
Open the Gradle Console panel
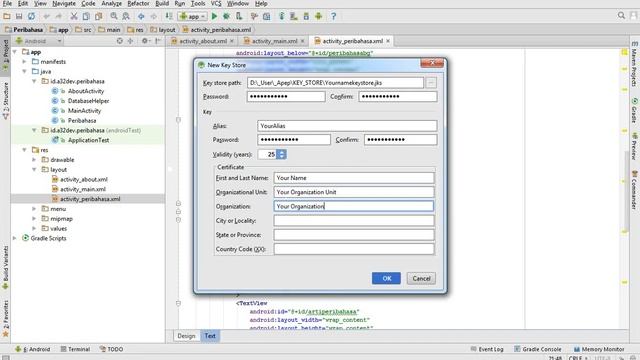click(538, 349)
